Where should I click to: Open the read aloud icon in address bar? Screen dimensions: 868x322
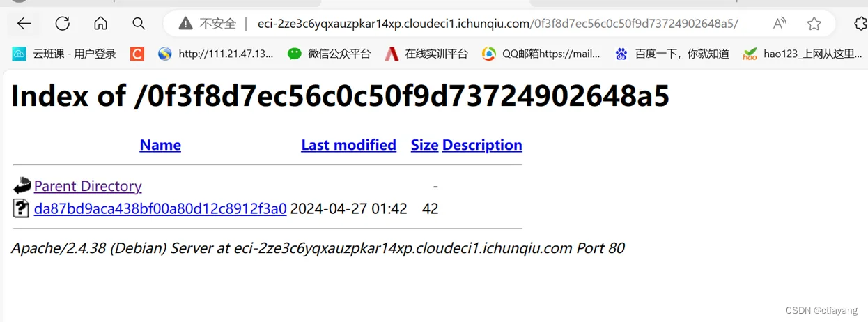pyautogui.click(x=780, y=24)
